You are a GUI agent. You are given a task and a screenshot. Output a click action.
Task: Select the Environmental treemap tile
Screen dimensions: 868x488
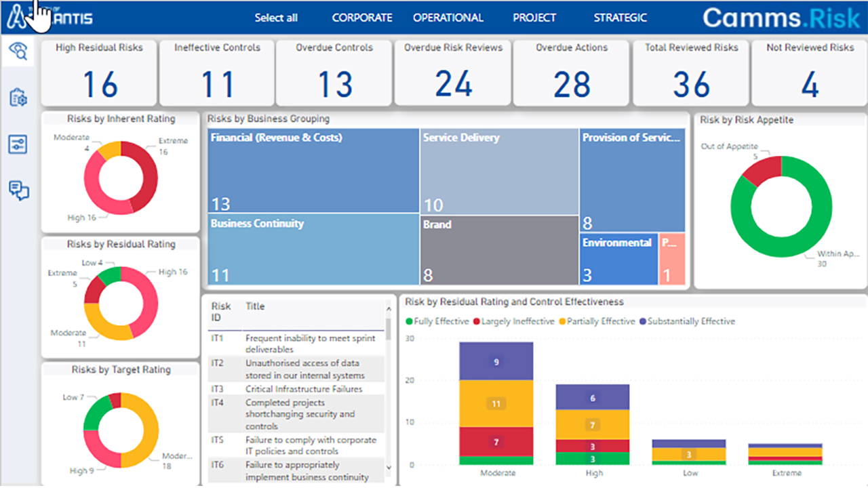618,259
